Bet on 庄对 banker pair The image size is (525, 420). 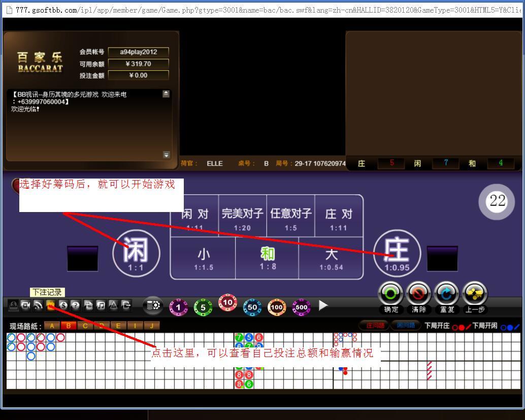pos(339,216)
